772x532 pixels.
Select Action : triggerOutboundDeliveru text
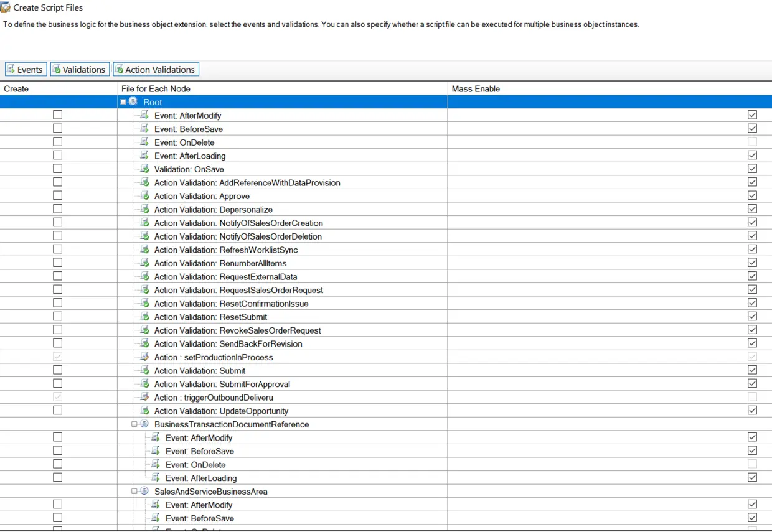coord(214,398)
